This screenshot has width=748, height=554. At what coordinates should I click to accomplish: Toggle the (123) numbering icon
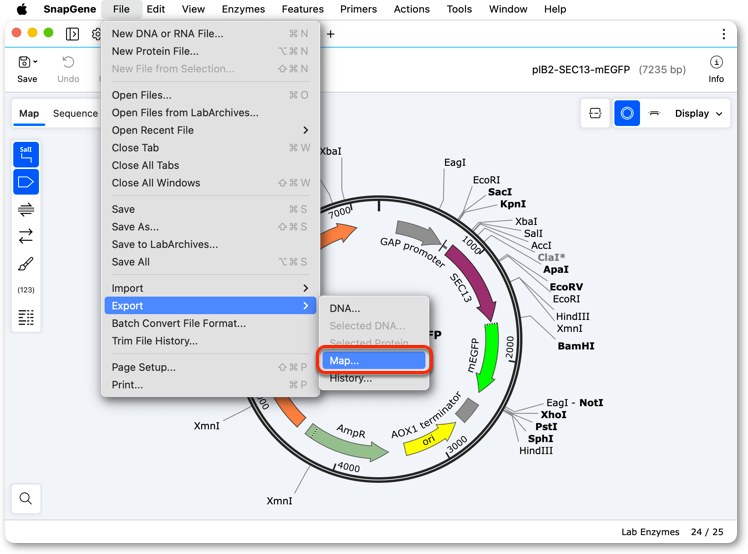point(26,290)
